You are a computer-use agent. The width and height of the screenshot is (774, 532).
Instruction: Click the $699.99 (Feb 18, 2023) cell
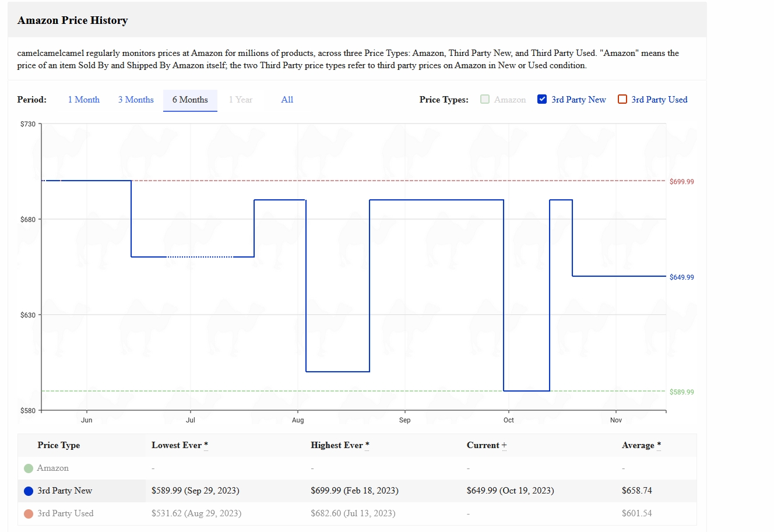click(x=354, y=491)
